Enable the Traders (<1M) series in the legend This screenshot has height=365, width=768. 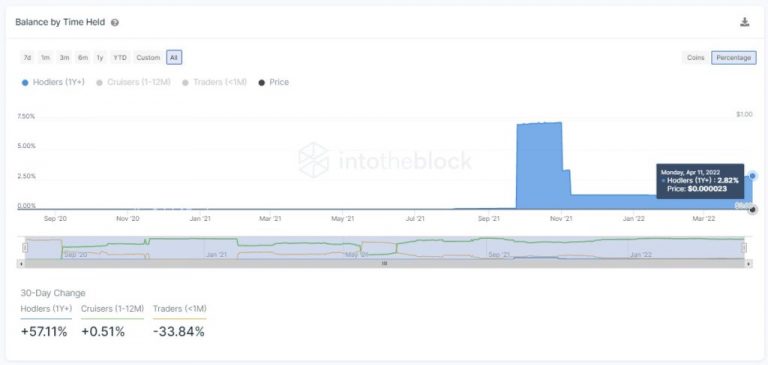coord(215,82)
